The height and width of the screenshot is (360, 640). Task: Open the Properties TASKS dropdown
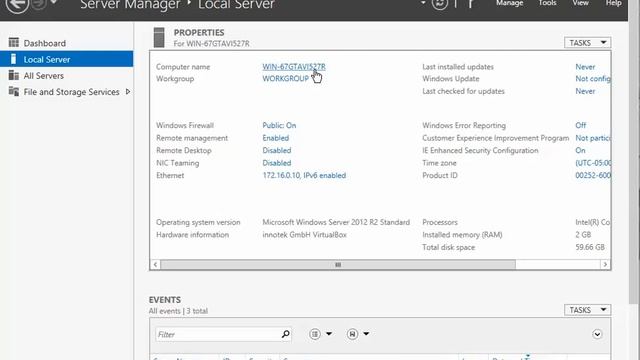pos(587,42)
